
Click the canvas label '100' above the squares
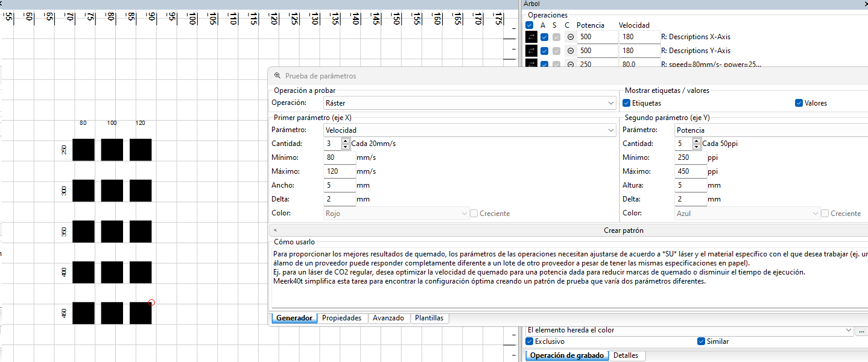click(112, 123)
